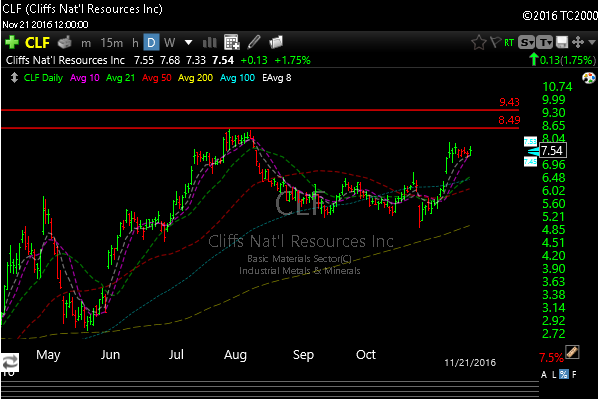Select the F scale mode
This screenshot has width=598, height=399.
[574, 375]
